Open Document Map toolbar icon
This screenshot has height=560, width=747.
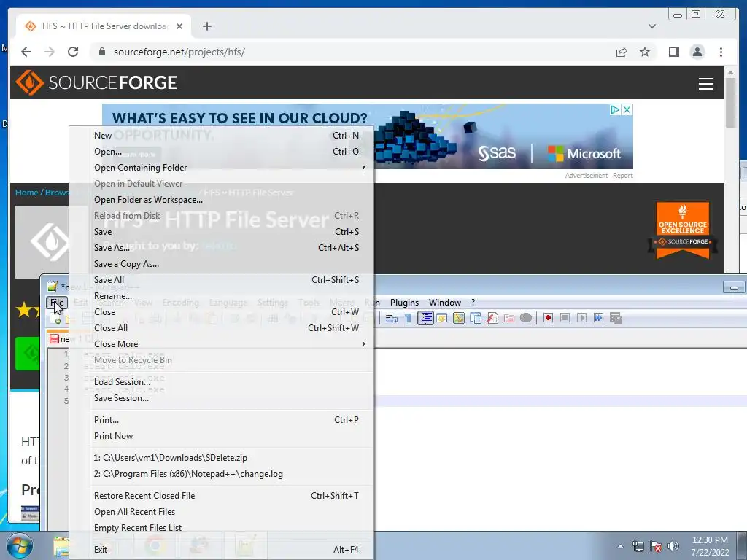459,318
